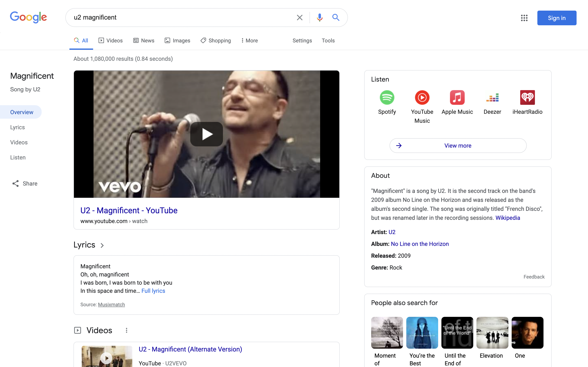588x367 pixels.
Task: Expand the More search categories menu
Action: click(249, 41)
